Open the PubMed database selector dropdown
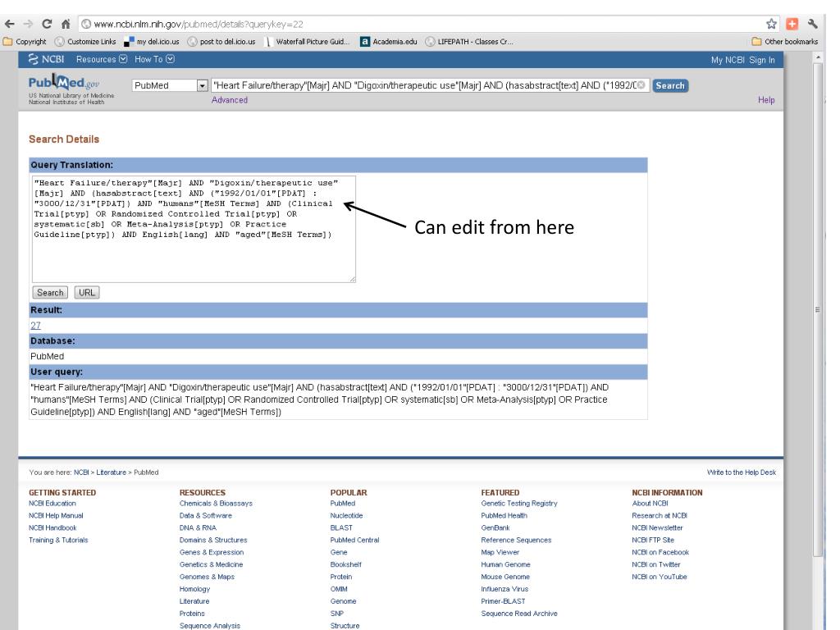This screenshot has height=630, width=840. coord(200,85)
